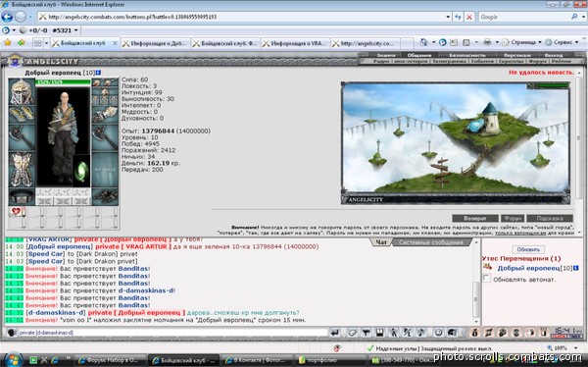Viewport: 588px width, 367px height.
Task: Switch to 'Системные сообщения' chat tab
Action: pyautogui.click(x=431, y=242)
